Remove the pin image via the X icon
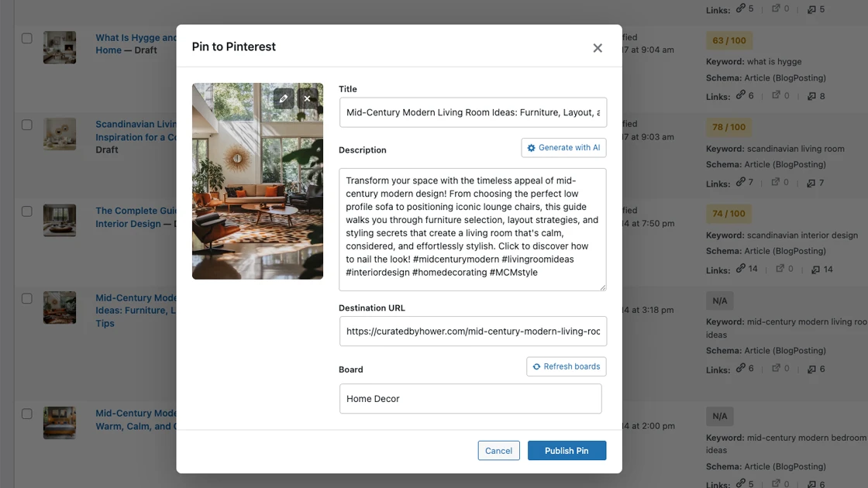Viewport: 868px width, 488px height. point(307,98)
